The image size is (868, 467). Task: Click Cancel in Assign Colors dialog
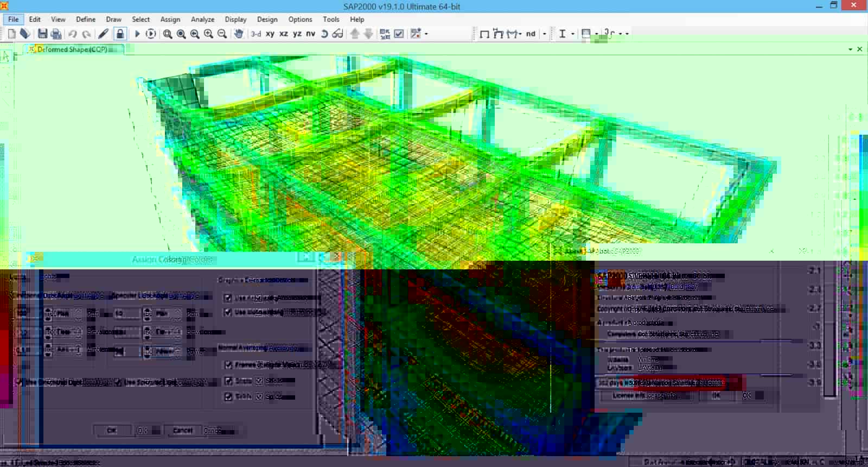[x=183, y=430]
